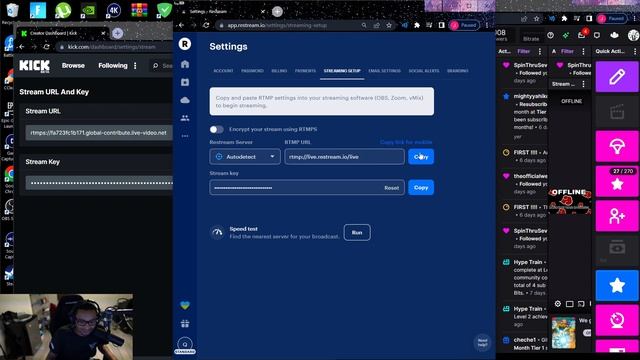Open Restream team members sidebar icon
The height and width of the screenshot is (360, 640).
pos(185,118)
